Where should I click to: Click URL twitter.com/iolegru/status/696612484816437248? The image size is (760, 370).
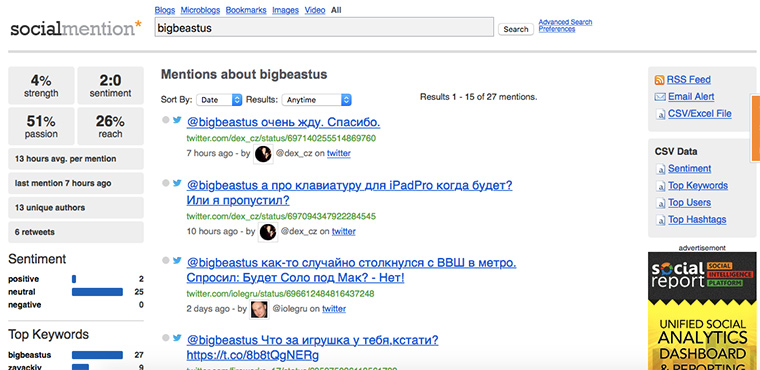280,293
